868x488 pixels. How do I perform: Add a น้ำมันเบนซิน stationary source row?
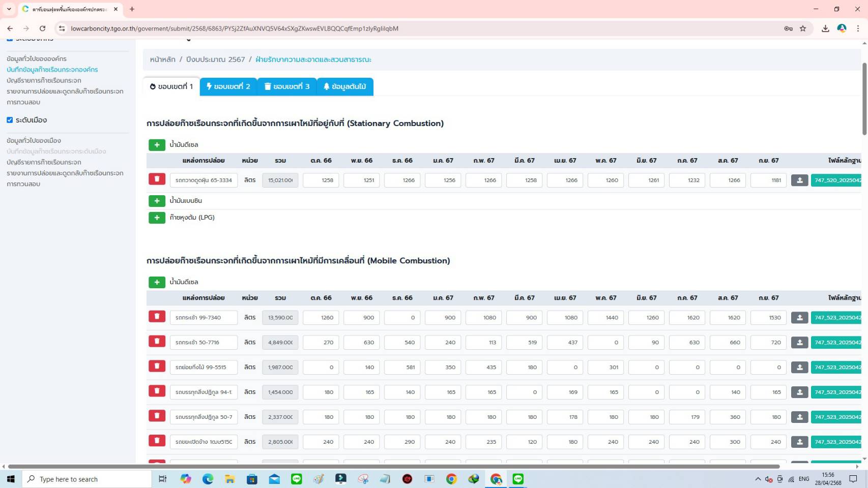coord(157,201)
